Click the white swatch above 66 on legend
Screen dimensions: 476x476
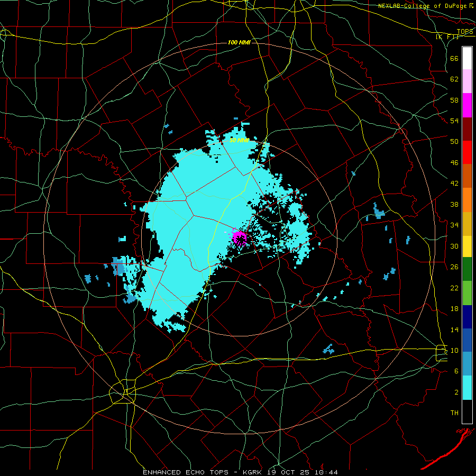pos(467,58)
